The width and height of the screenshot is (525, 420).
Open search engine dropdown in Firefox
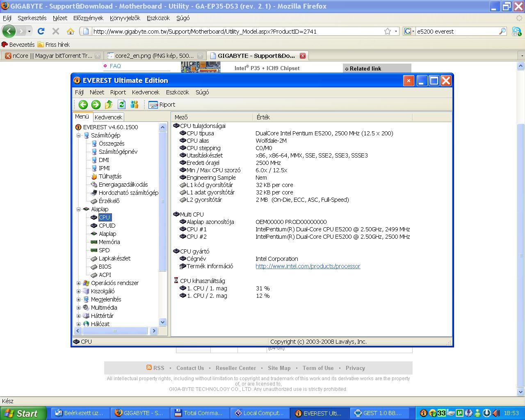[409, 31]
